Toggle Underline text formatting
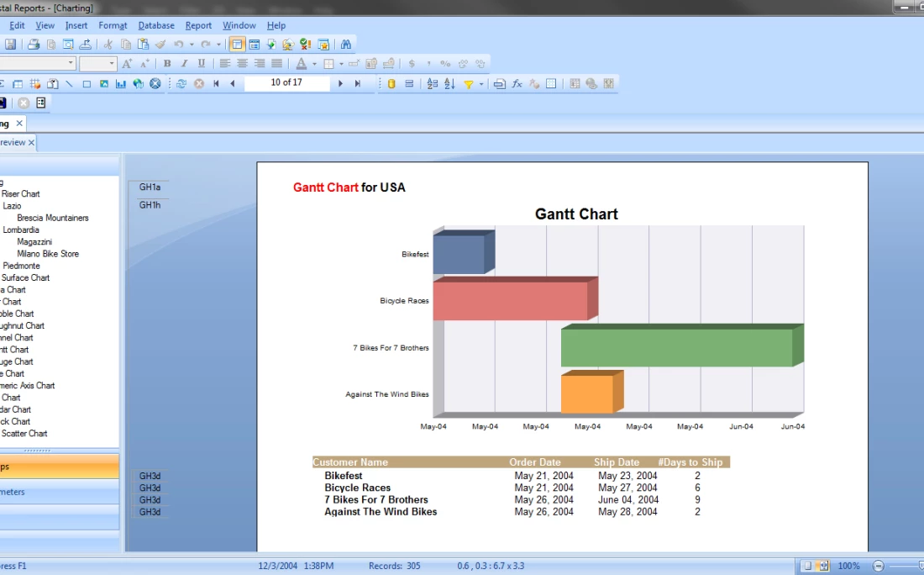 pyautogui.click(x=202, y=64)
